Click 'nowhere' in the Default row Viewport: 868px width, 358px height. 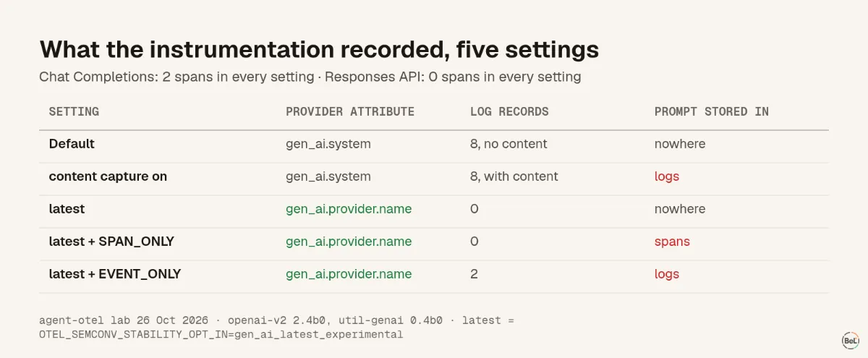(x=680, y=144)
